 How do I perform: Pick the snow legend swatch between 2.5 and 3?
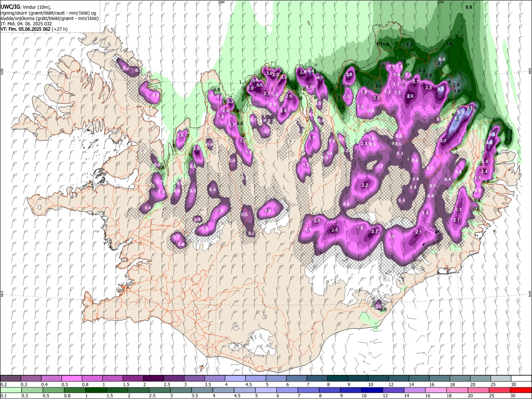(x=174, y=379)
